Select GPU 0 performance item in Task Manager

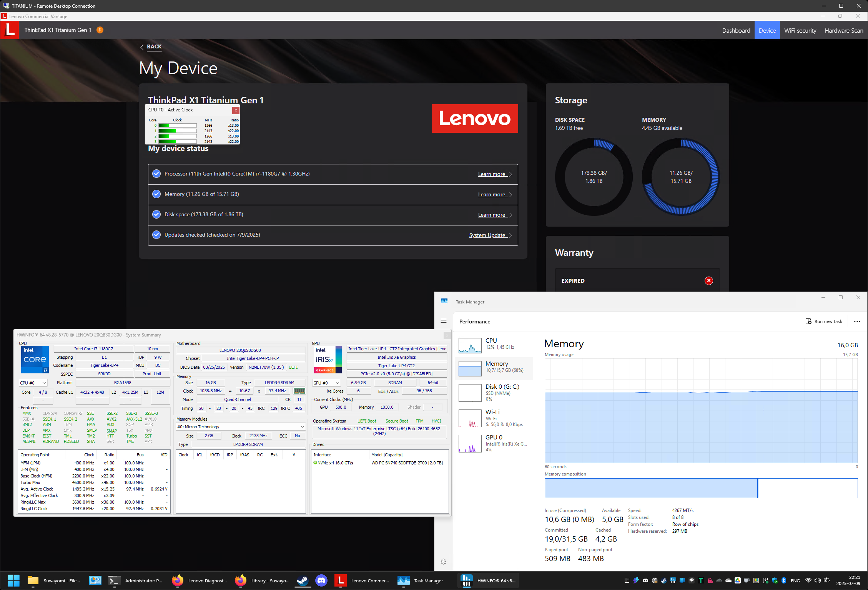(x=494, y=443)
